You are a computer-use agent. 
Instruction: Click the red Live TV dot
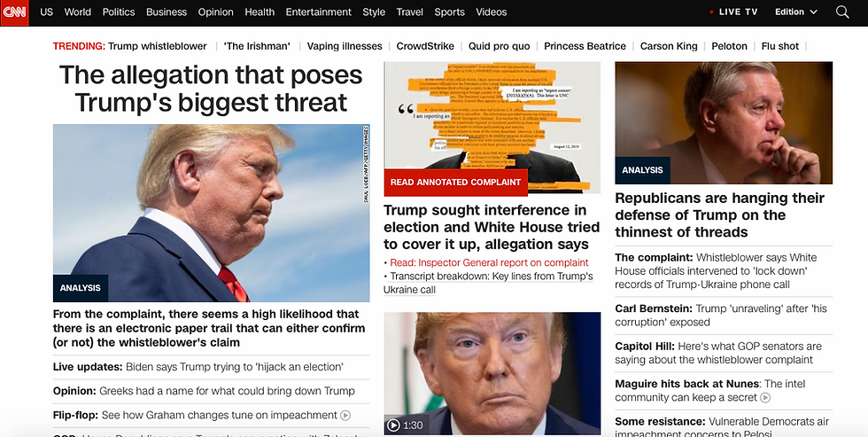click(x=711, y=12)
